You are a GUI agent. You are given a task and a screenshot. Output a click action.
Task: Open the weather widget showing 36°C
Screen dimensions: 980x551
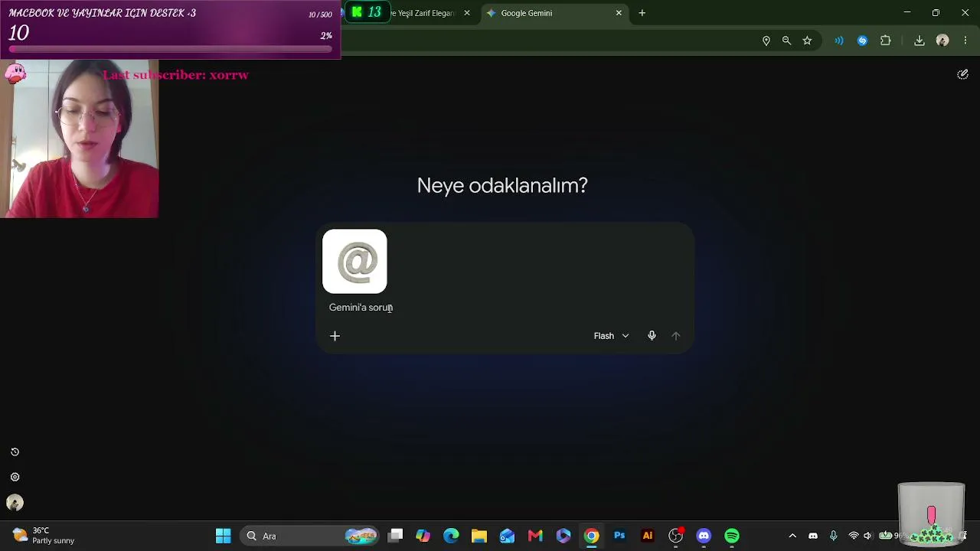(43, 536)
